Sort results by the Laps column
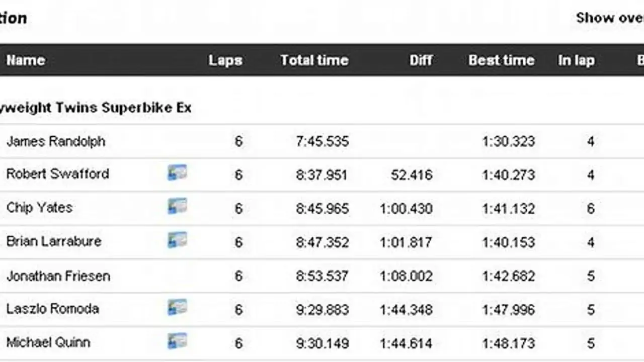 [225, 60]
